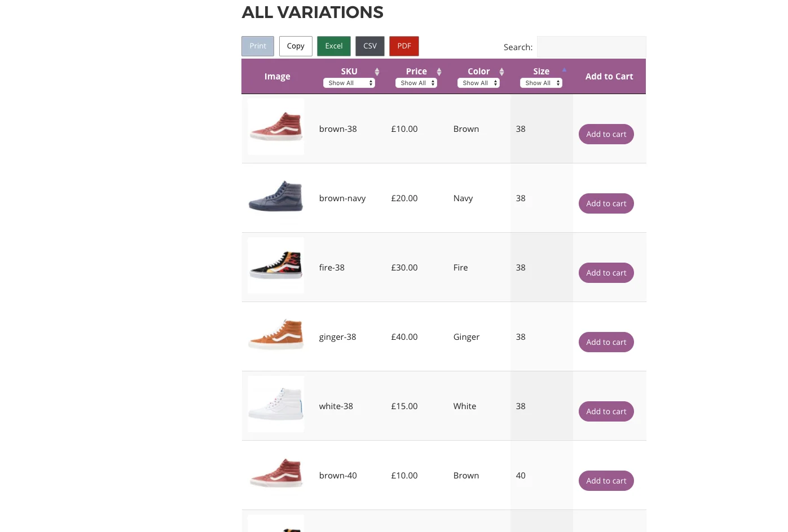
Task: Open the SKU filter dropdown
Action: coord(349,82)
